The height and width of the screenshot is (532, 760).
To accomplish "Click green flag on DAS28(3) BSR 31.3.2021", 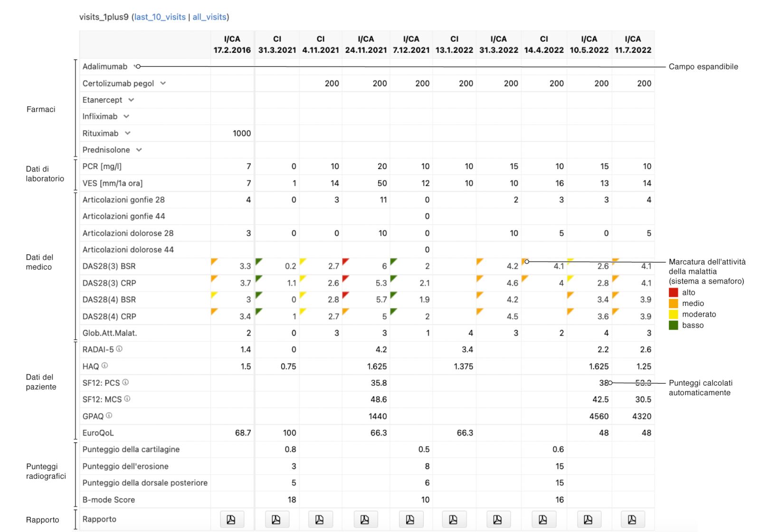I will [x=258, y=261].
